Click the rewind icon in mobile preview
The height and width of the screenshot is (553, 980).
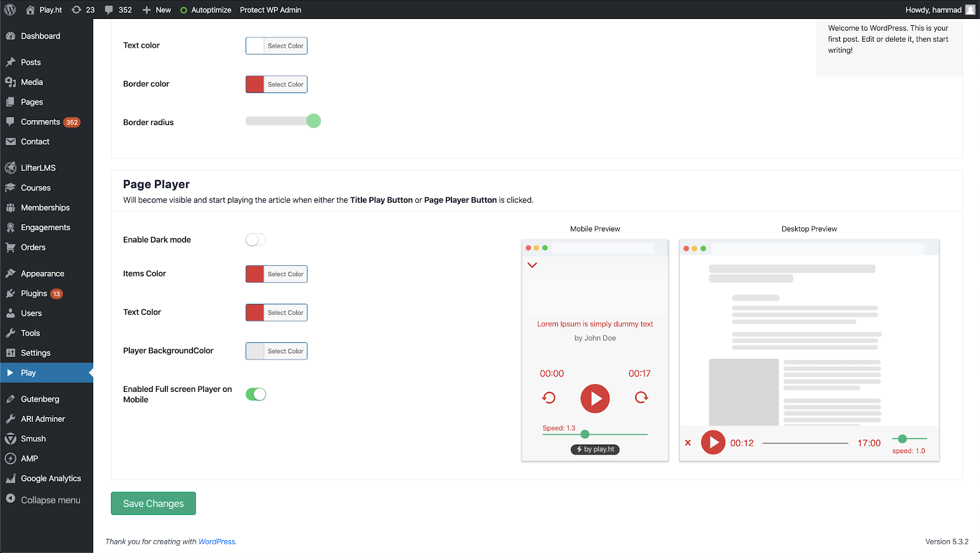tap(549, 397)
